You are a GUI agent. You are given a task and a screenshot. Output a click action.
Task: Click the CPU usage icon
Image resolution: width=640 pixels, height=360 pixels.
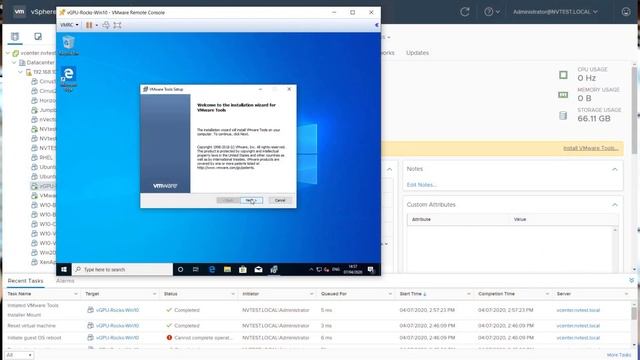point(563,75)
